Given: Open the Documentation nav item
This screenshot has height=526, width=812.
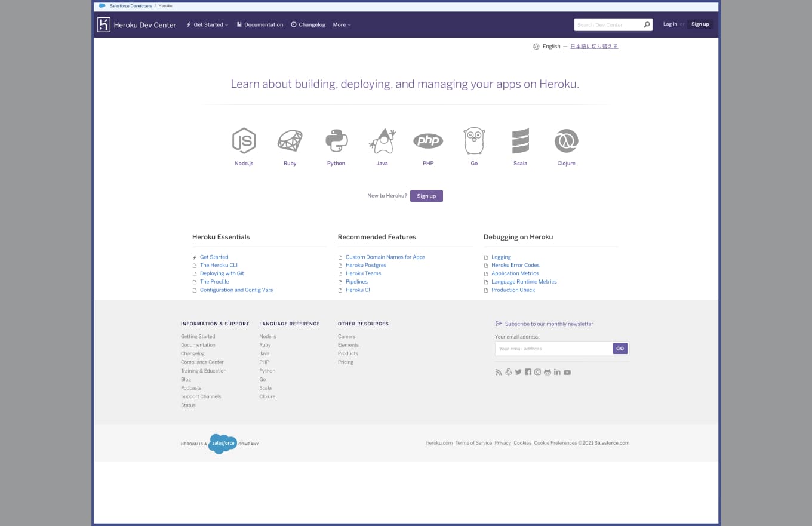Looking at the screenshot, I should (x=260, y=24).
